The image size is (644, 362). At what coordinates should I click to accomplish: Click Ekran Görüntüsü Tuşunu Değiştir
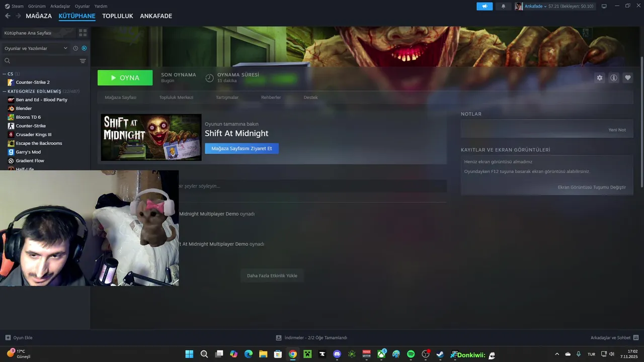tap(592, 187)
